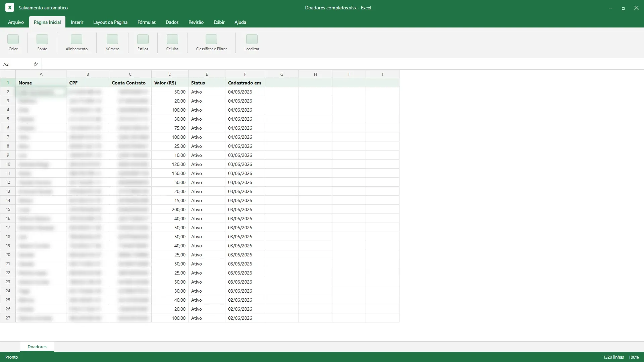644x362 pixels.
Task: Select column D header
Action: pos(170,74)
